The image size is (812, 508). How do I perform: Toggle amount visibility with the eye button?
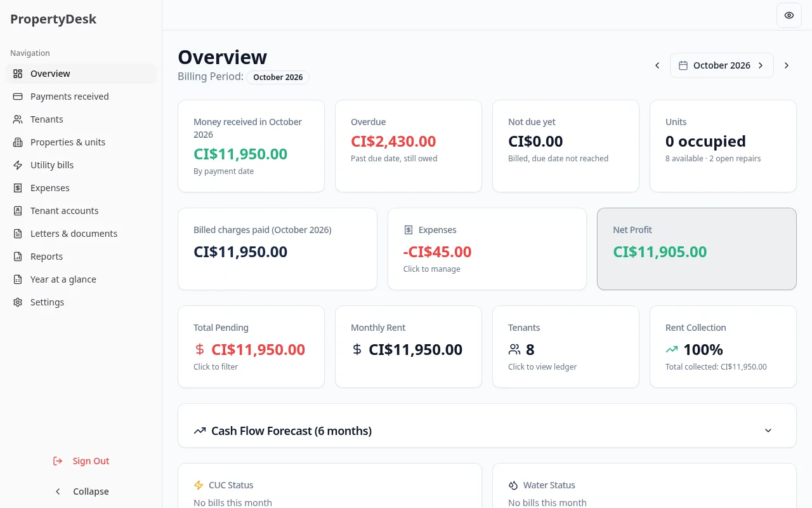[789, 15]
